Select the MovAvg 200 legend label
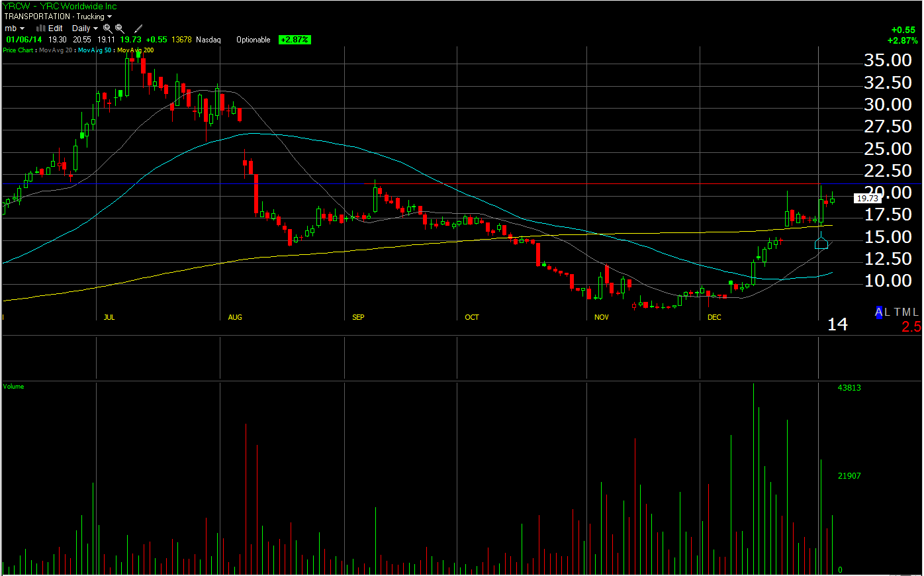 click(x=135, y=50)
